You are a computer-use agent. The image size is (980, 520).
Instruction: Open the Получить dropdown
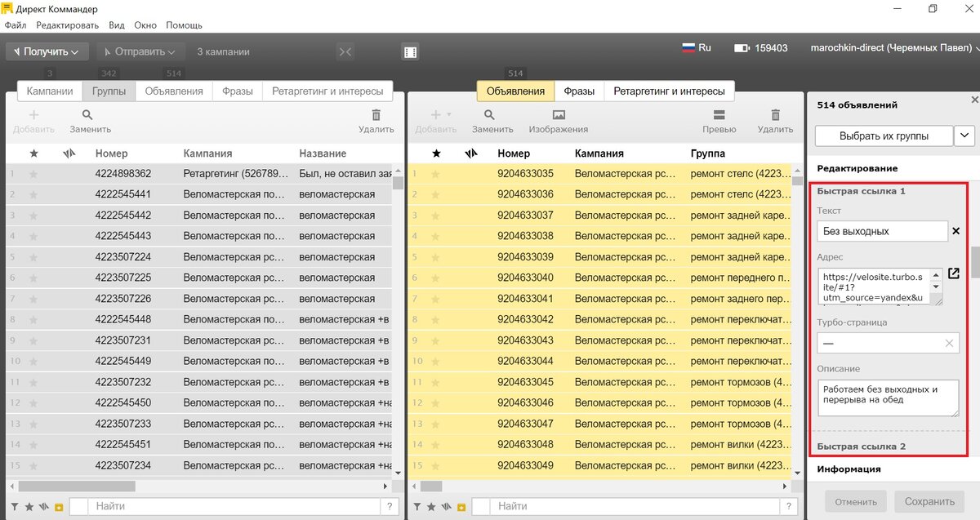coord(47,51)
